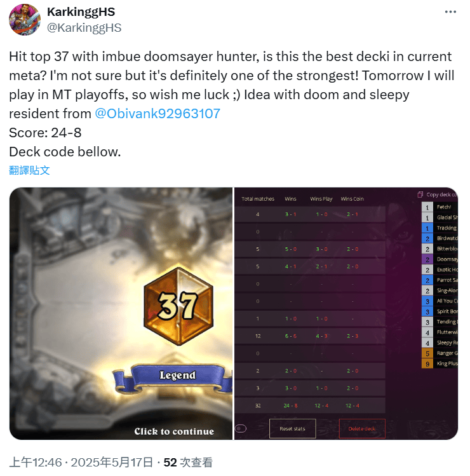Toggle the switch beside Reset stats
The height and width of the screenshot is (476, 470).
241,428
